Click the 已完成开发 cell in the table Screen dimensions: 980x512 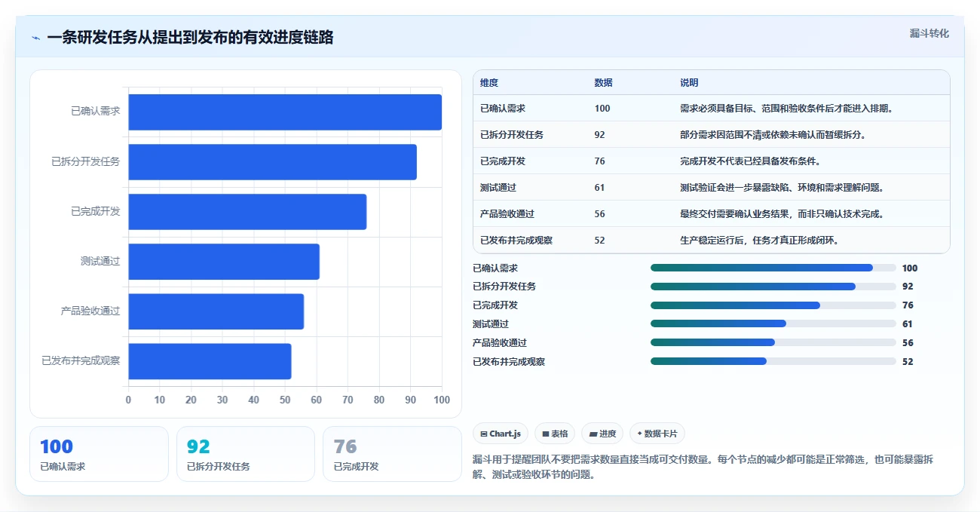tap(503, 161)
